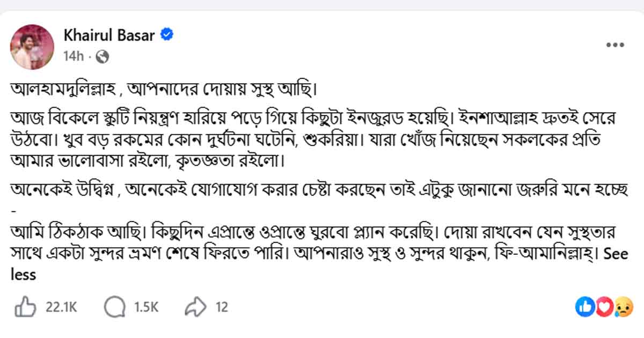Click the paragraph starting অনেকেই উদ্বিগ্ন
Screen dimensions: 644x338
tap(319, 197)
